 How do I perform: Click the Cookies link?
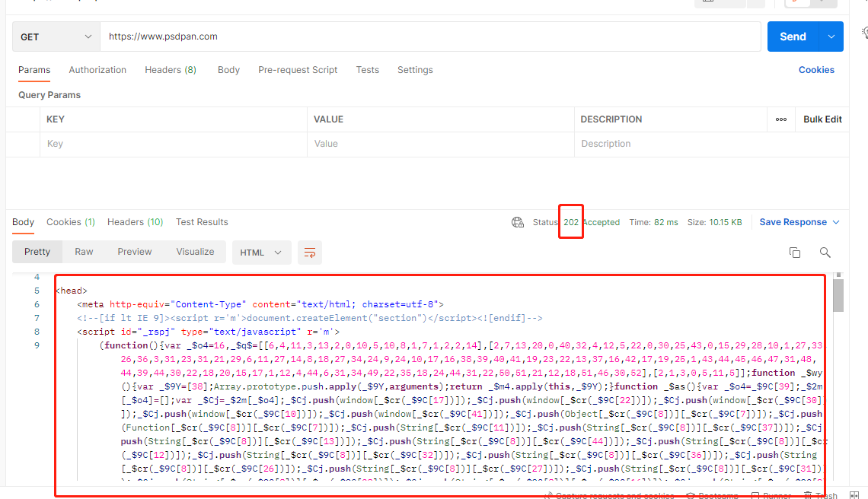point(816,70)
